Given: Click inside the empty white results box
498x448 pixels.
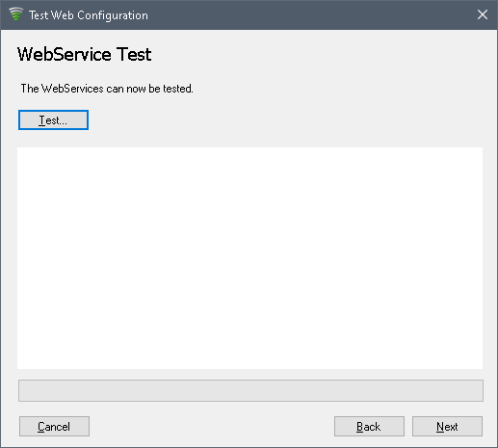Looking at the screenshot, I should (249, 258).
